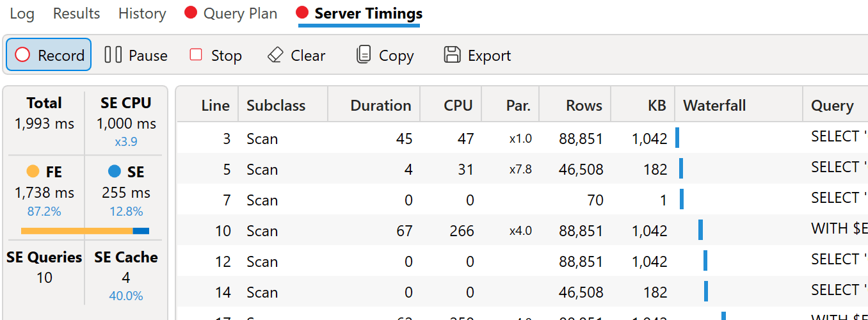Select the Scan row at line 12

pos(522,261)
